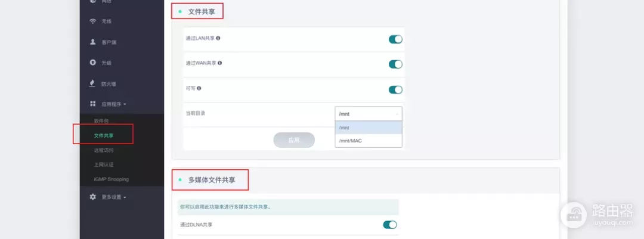
Task: Toggle the 通过DLNA共享 switch
Action: coord(390,225)
